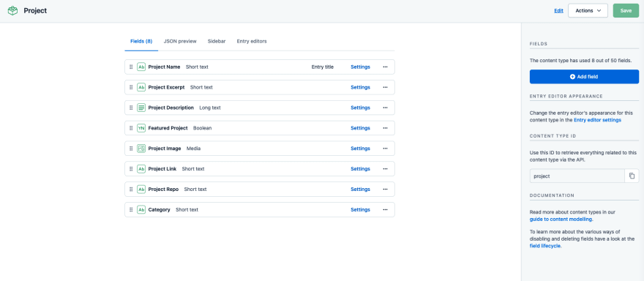This screenshot has height=281, width=644.
Task: Open the field lifecycle link
Action: click(545, 246)
